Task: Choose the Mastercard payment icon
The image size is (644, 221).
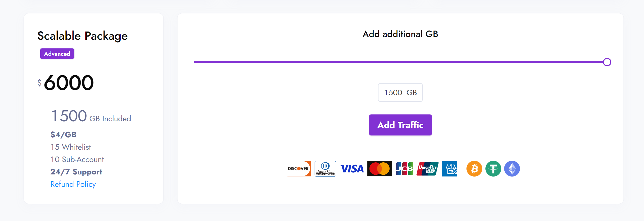Action: 379,169
